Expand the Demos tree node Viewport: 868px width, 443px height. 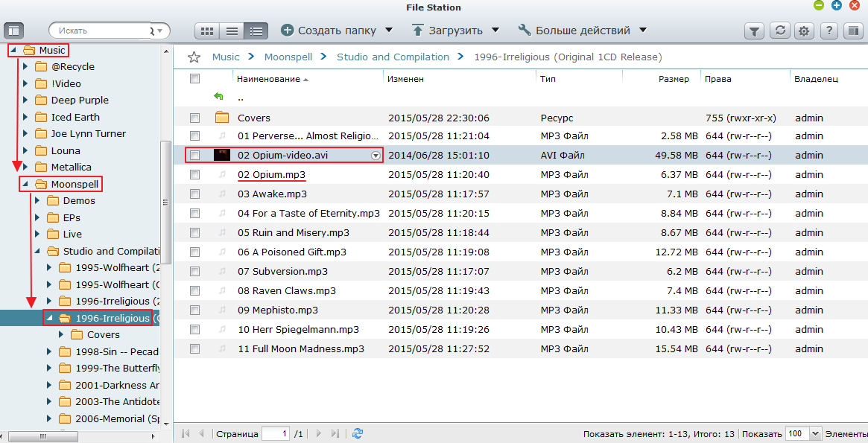(38, 200)
